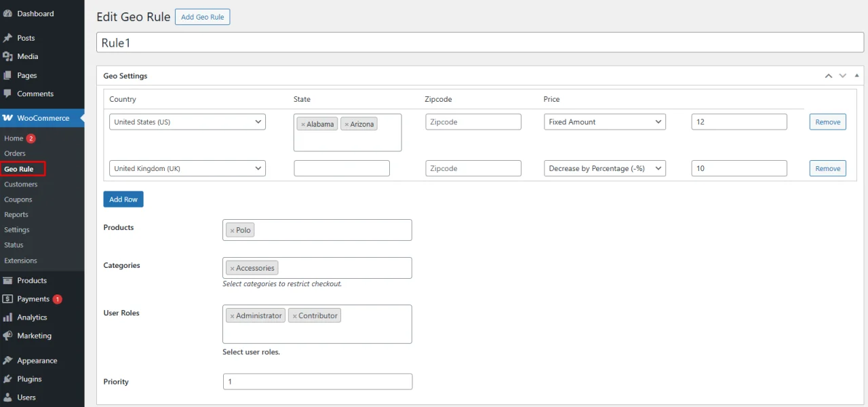This screenshot has width=868, height=407.
Task: Click the WooCommerce logo icon
Action: click(8, 118)
